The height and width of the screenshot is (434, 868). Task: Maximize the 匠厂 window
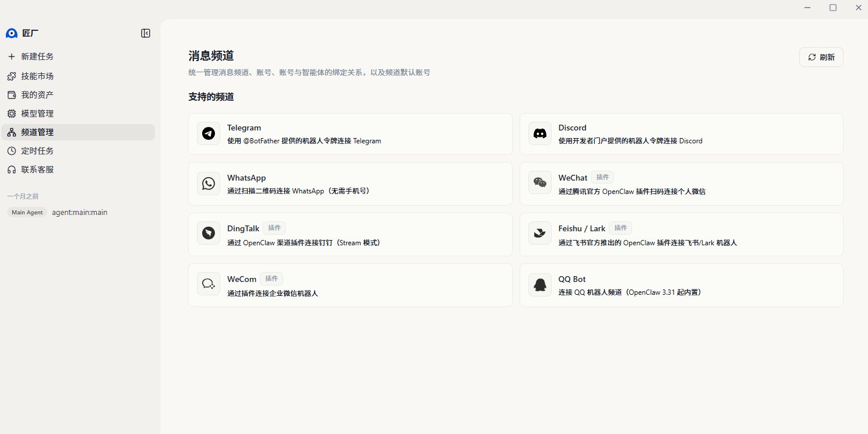(x=833, y=8)
